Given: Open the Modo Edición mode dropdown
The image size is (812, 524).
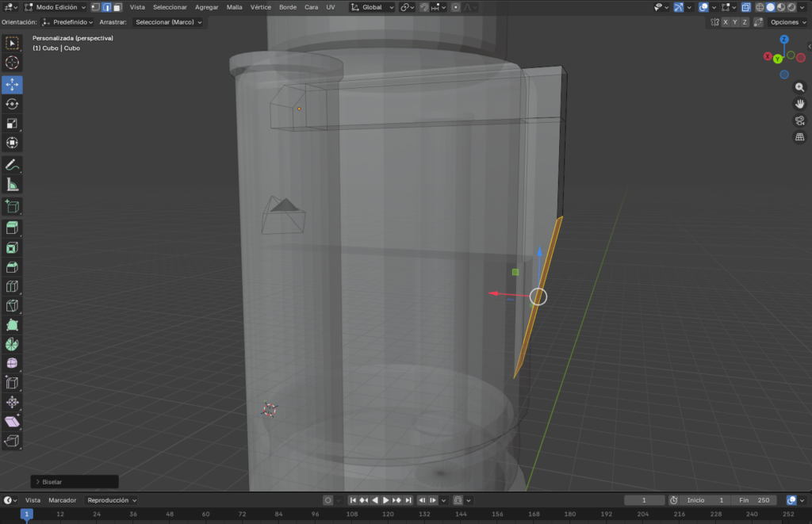Looking at the screenshot, I should [x=56, y=7].
